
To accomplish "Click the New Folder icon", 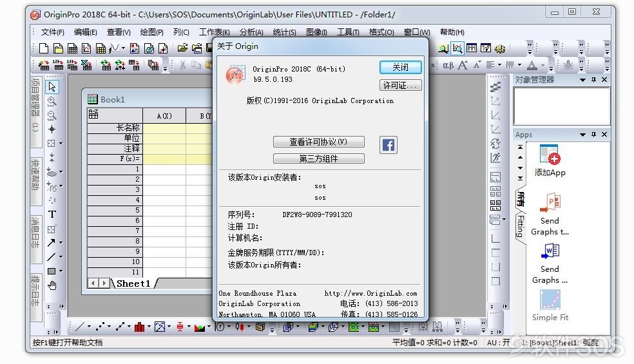I will click(x=58, y=48).
